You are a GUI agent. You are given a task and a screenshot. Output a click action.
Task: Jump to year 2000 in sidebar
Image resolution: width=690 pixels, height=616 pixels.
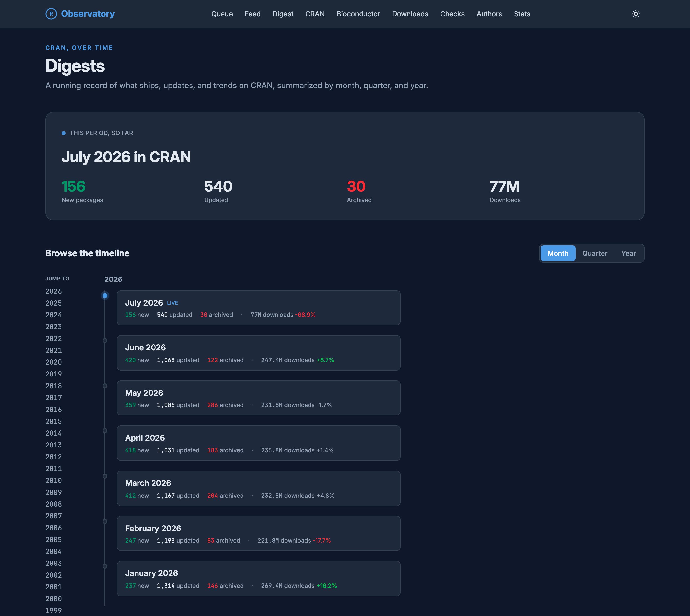pyautogui.click(x=53, y=599)
